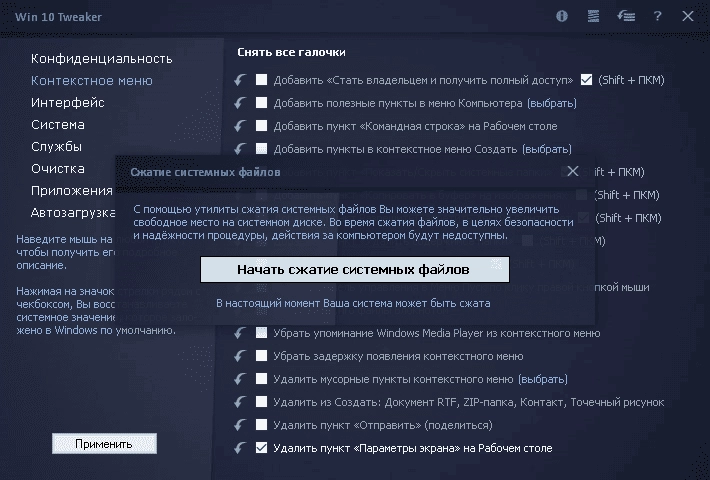Check «Удалить пункт Отправить (поделиться)»
The height and width of the screenshot is (480, 710).
click(261, 425)
